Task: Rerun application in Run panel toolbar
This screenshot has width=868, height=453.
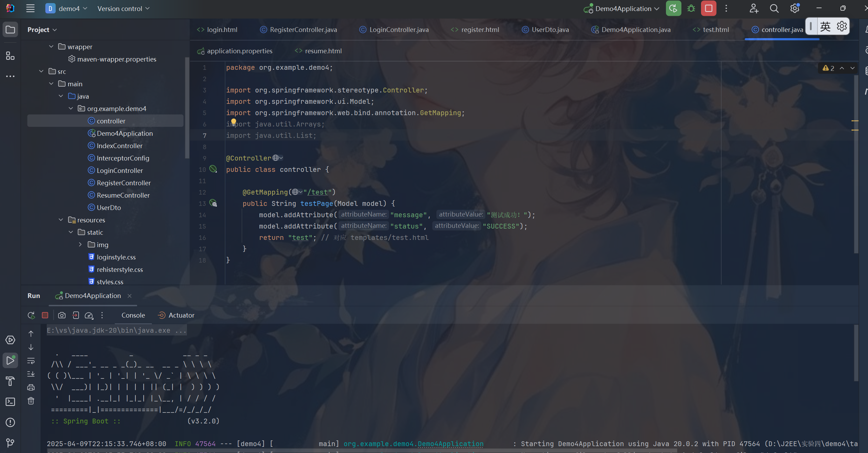Action: coord(31,315)
